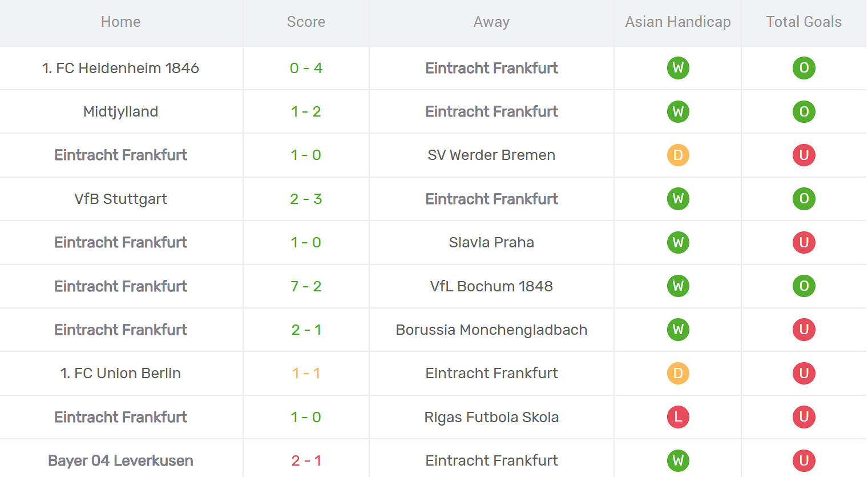Screen dimensions: 868x477
Task: Open the Midtjylland team link
Action: click(x=120, y=111)
